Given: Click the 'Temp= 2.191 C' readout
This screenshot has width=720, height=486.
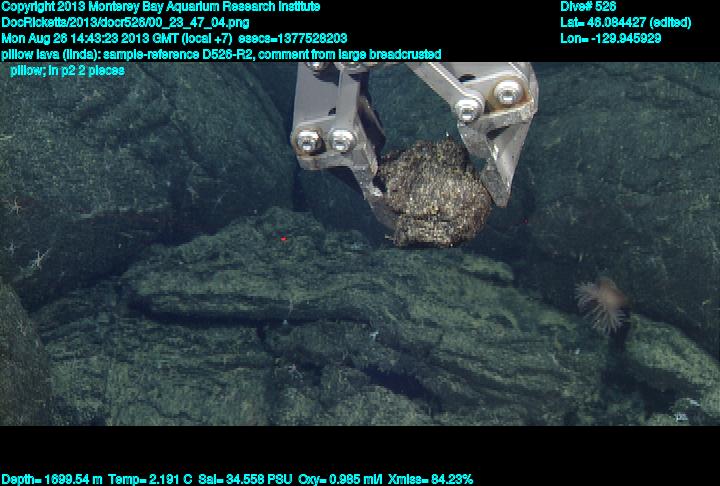Looking at the screenshot, I should (150, 480).
